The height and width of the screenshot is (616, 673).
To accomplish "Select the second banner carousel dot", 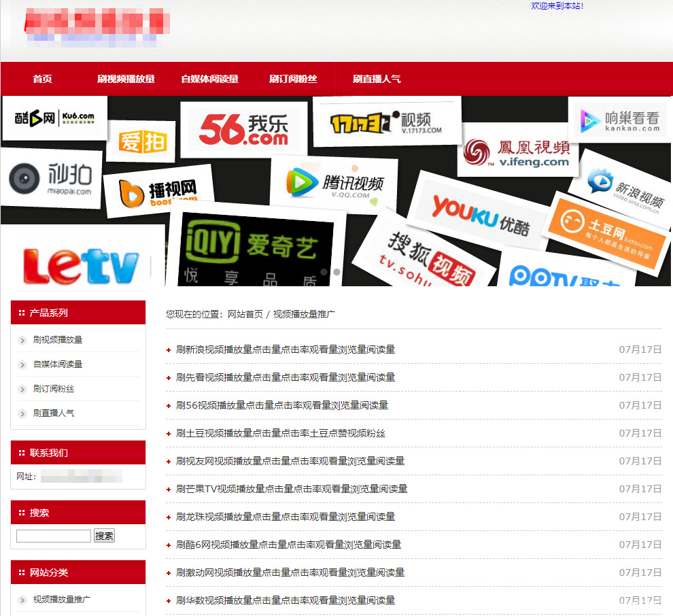I will point(337,272).
